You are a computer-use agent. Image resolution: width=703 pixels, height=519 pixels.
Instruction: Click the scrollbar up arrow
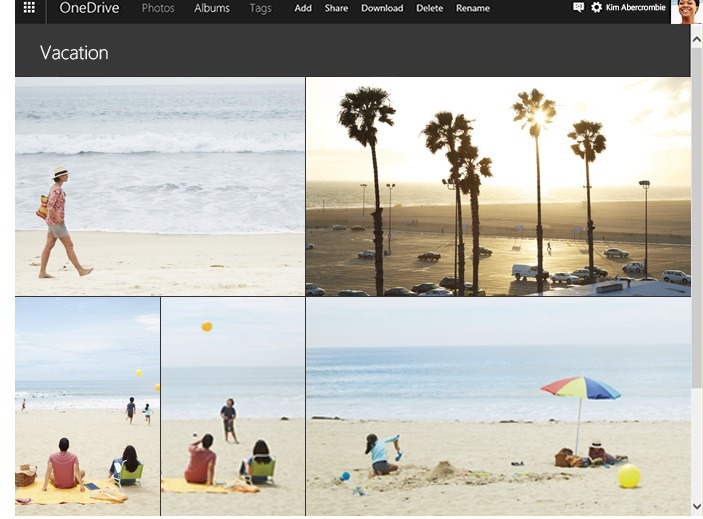coord(696,39)
